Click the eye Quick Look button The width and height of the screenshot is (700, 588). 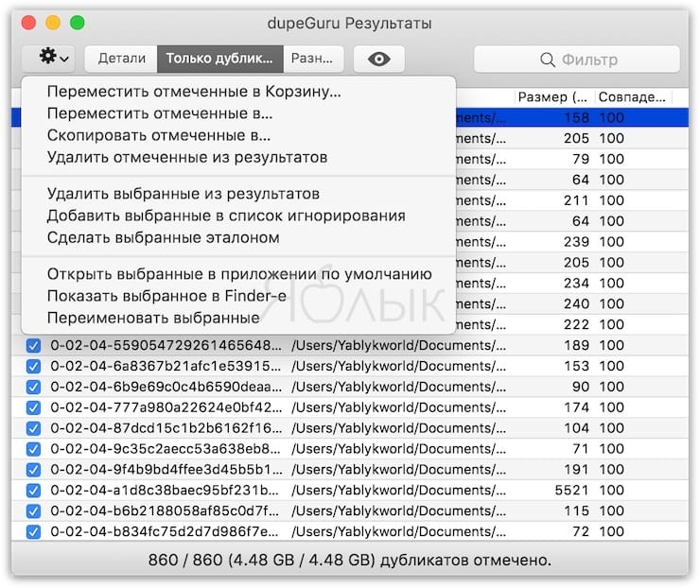pos(379,59)
